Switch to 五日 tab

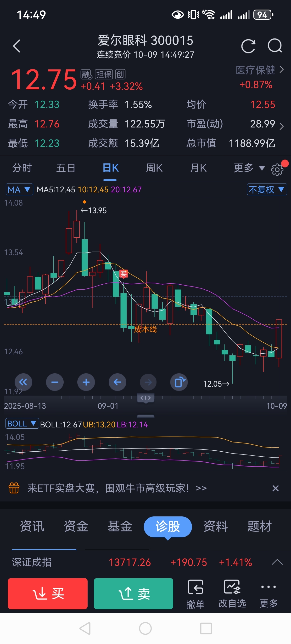66,168
